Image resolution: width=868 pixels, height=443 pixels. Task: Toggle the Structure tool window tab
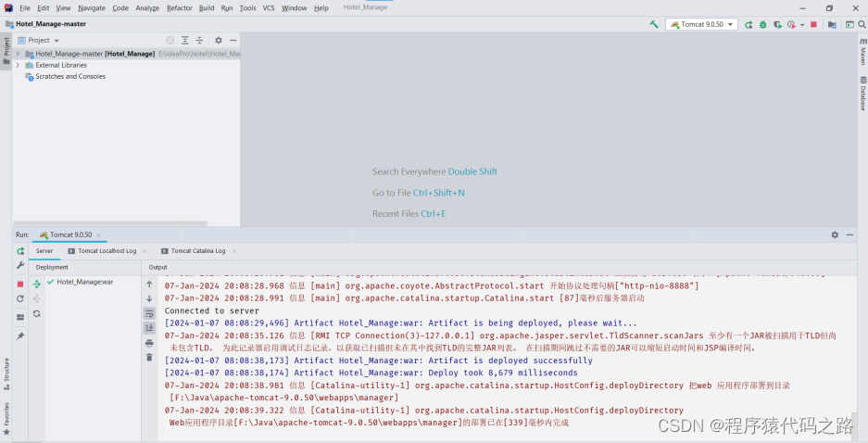pos(6,373)
